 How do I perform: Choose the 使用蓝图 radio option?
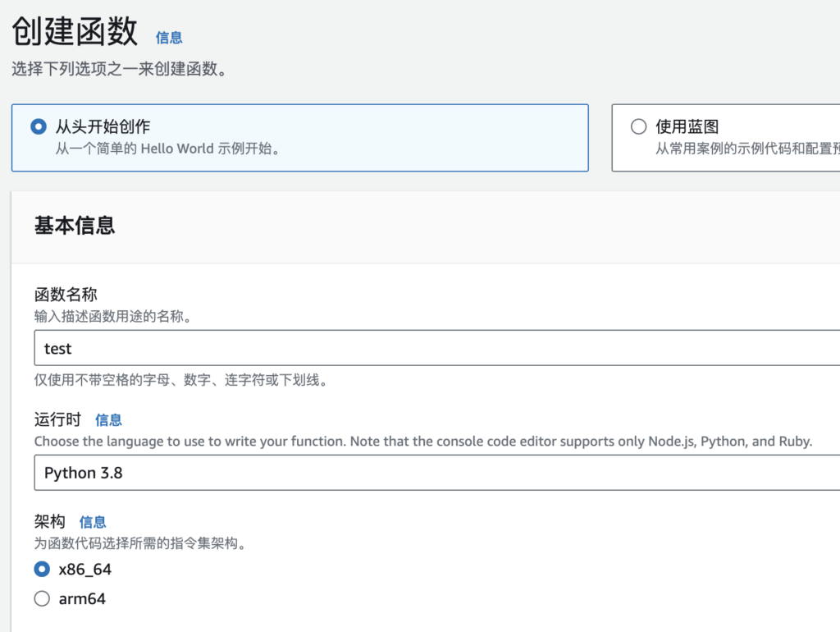pos(638,126)
